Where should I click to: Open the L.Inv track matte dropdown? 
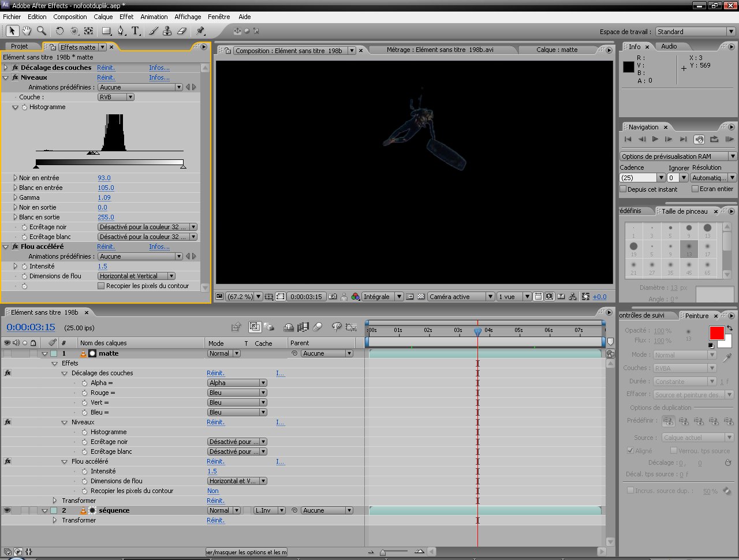(x=270, y=510)
